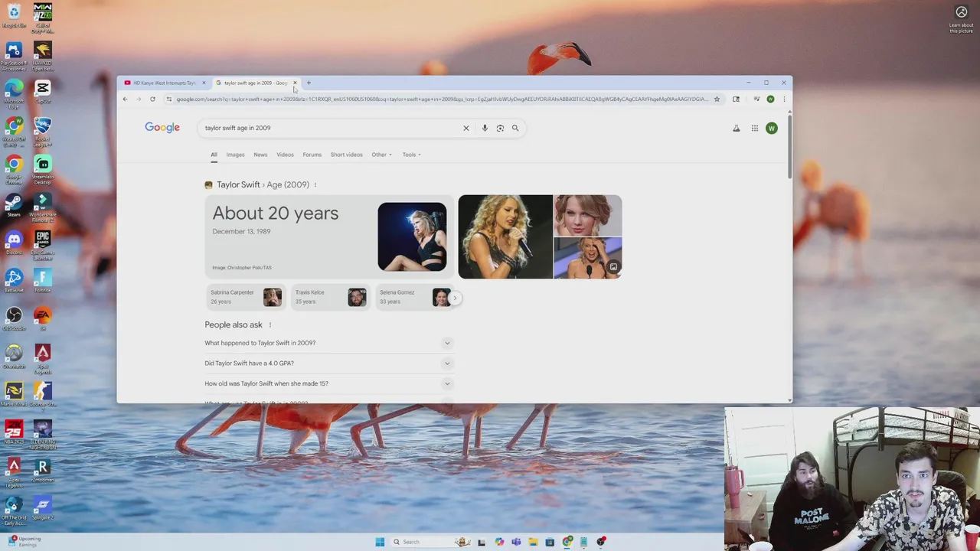Open the Recycle Bin on desktop
The width and height of the screenshot is (980, 551).
point(14,15)
